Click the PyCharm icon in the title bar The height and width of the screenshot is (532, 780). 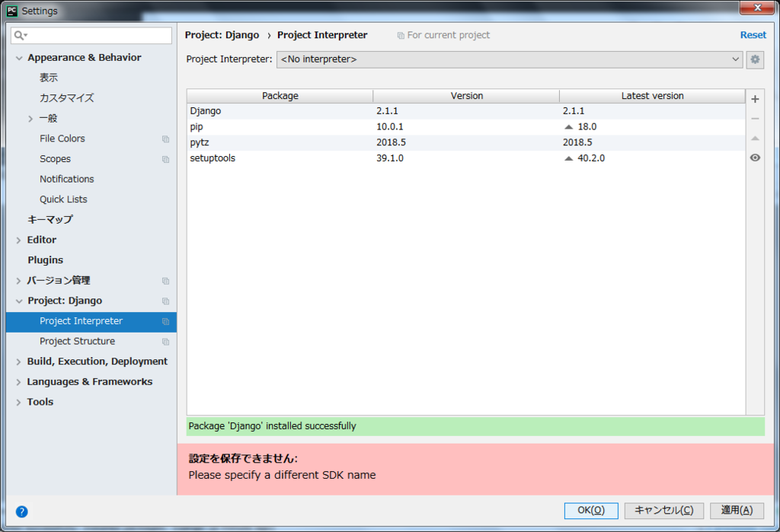[12, 11]
